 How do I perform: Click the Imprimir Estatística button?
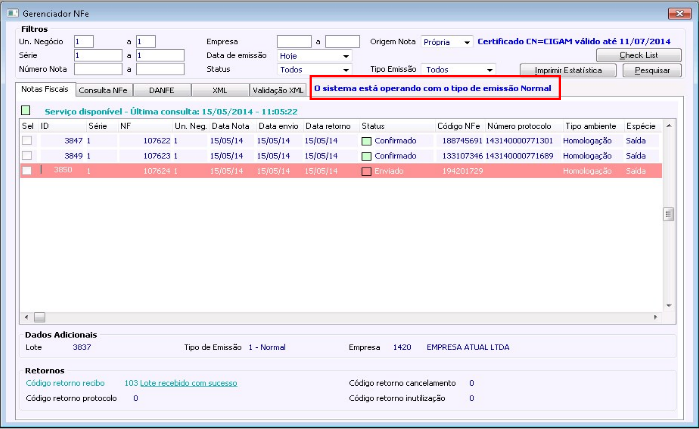568,70
